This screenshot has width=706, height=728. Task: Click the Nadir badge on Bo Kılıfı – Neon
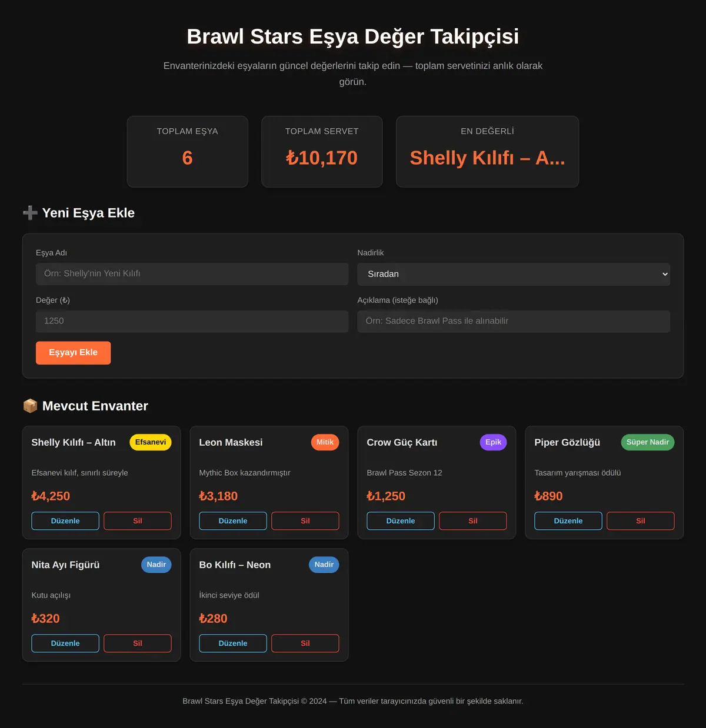pos(324,565)
